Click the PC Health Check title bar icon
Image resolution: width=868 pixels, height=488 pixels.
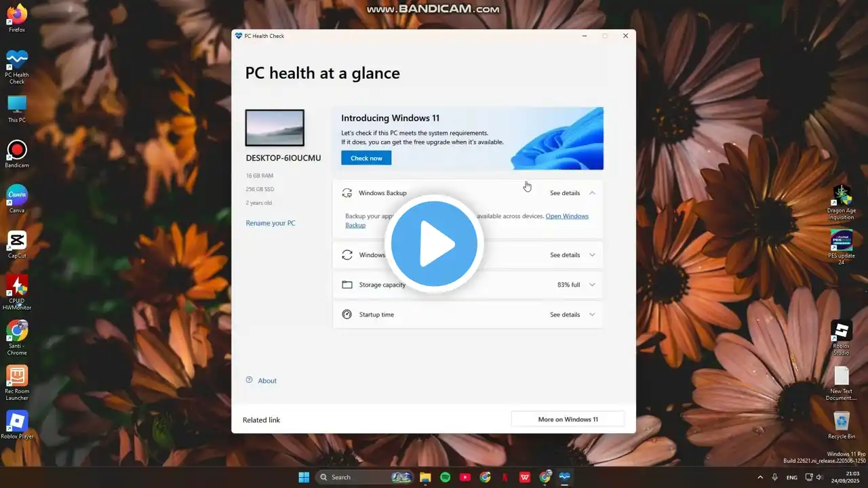coord(239,36)
